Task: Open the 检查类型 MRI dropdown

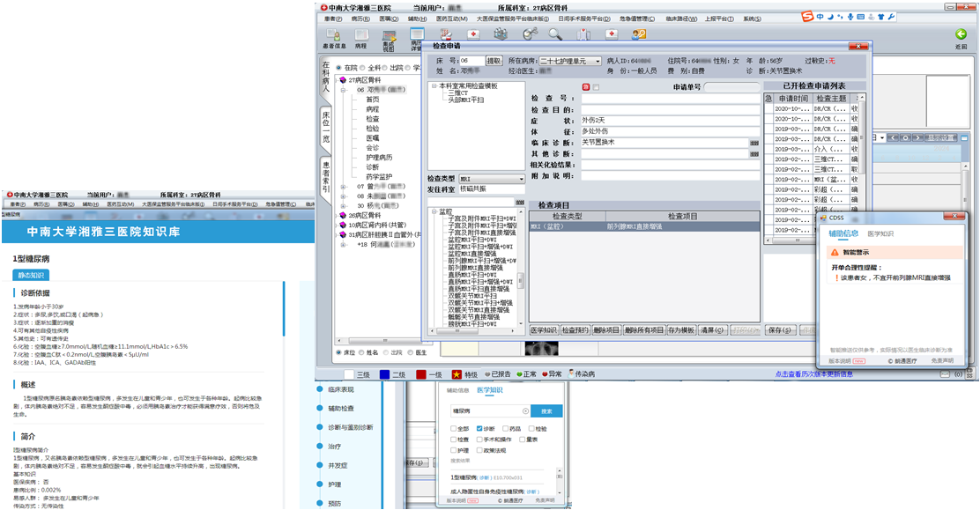Action: pyautogui.click(x=522, y=179)
